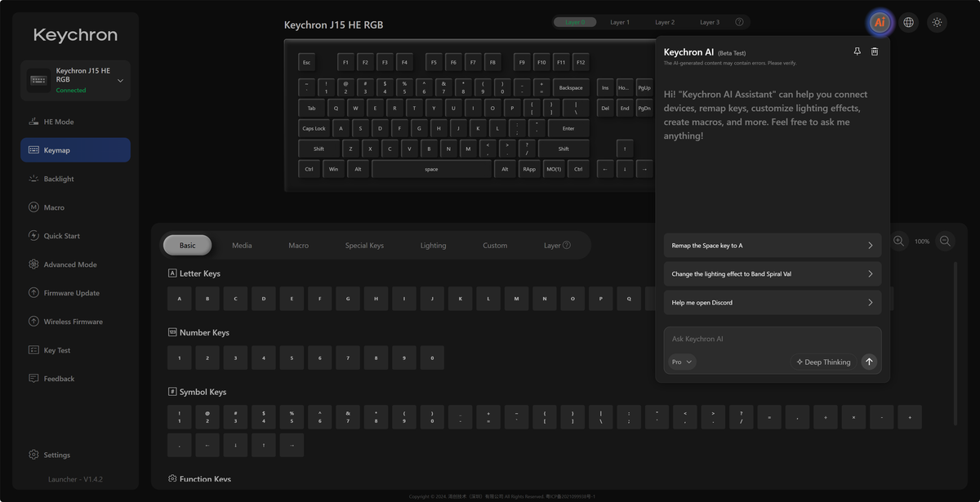This screenshot has width=980, height=502.
Task: Click the space bar on keyboard preview
Action: pos(431,169)
